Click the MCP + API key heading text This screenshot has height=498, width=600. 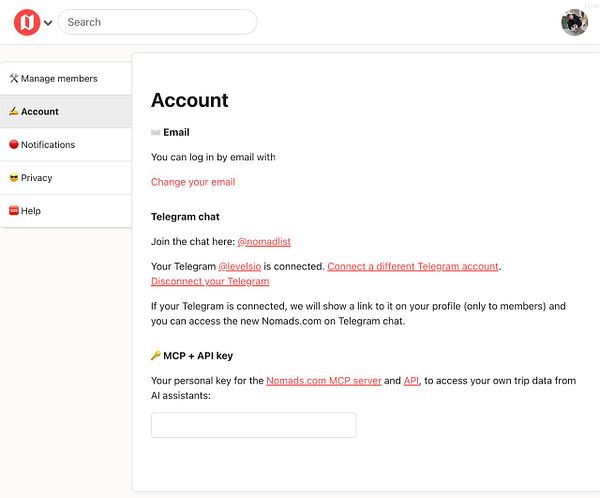tap(198, 356)
